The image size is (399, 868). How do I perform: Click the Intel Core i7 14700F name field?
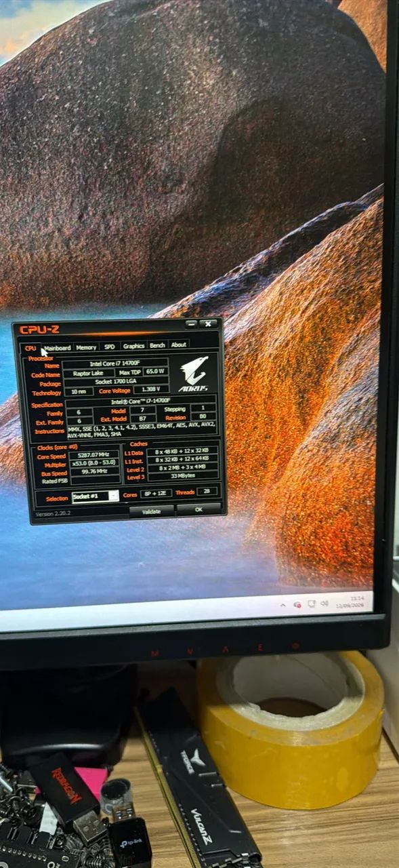114,364
